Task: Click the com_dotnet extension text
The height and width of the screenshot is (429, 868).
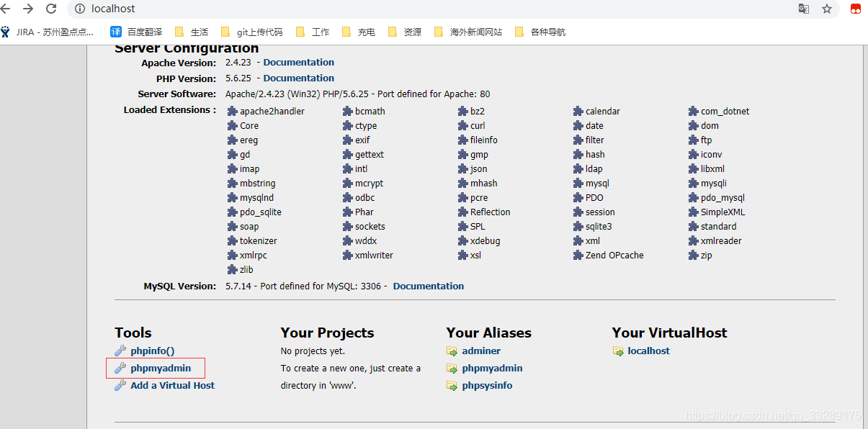Action: [x=725, y=112]
